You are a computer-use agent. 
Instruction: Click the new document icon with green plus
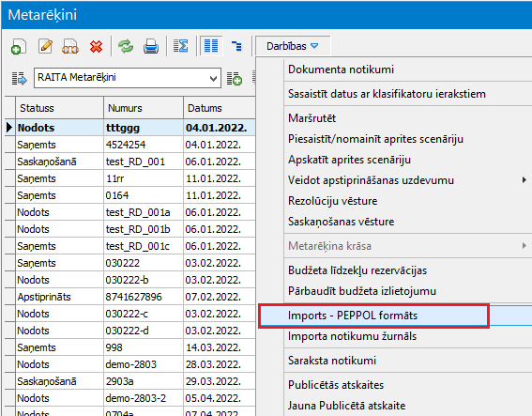[x=19, y=46]
